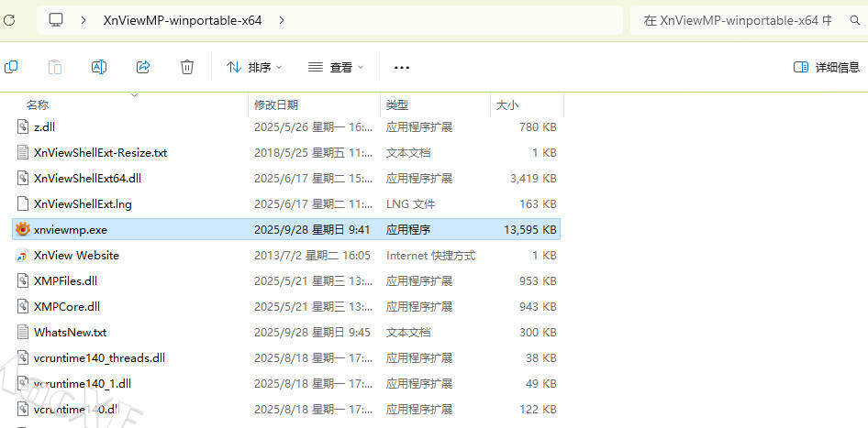Click the XMPCore.dll file icon

[x=22, y=306]
